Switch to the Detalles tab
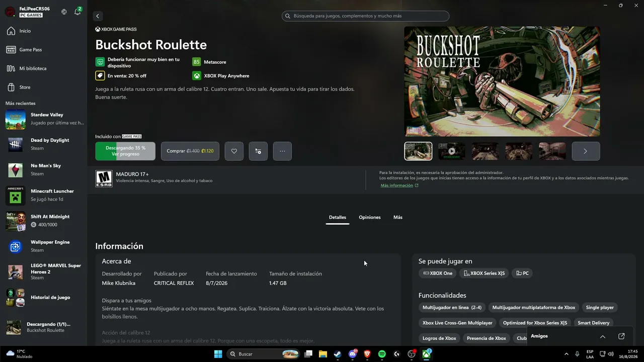644x362 pixels. click(338, 218)
